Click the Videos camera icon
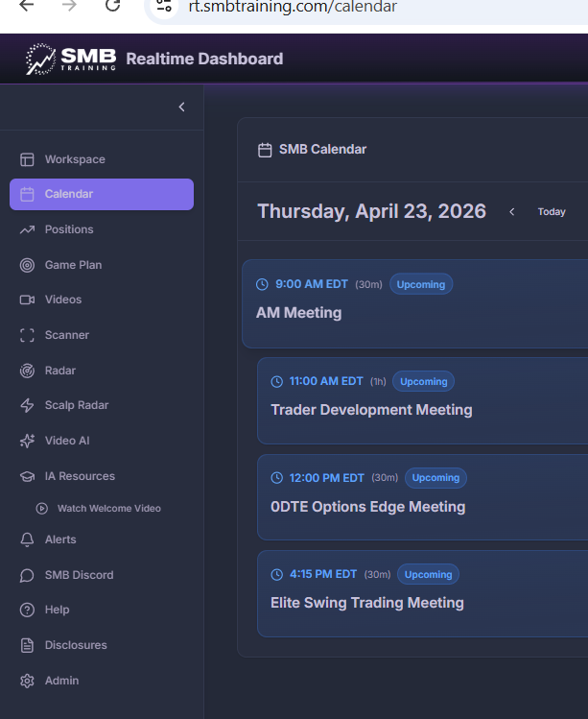This screenshot has width=588, height=719. (27, 300)
